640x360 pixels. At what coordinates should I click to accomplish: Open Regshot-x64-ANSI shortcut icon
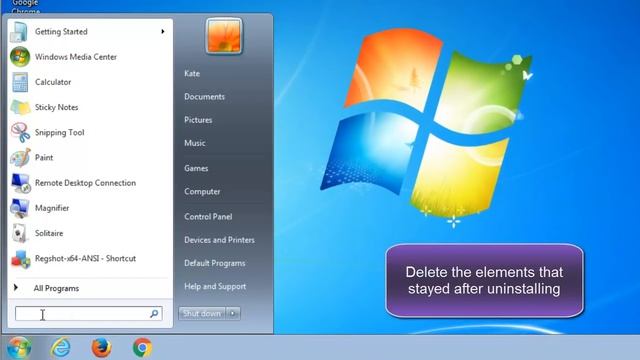click(20, 258)
